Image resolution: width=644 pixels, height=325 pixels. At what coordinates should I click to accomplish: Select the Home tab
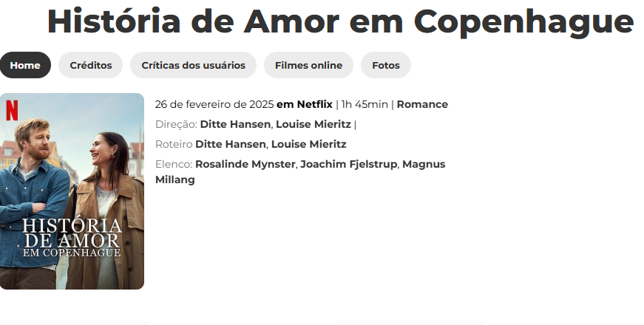pyautogui.click(x=25, y=65)
